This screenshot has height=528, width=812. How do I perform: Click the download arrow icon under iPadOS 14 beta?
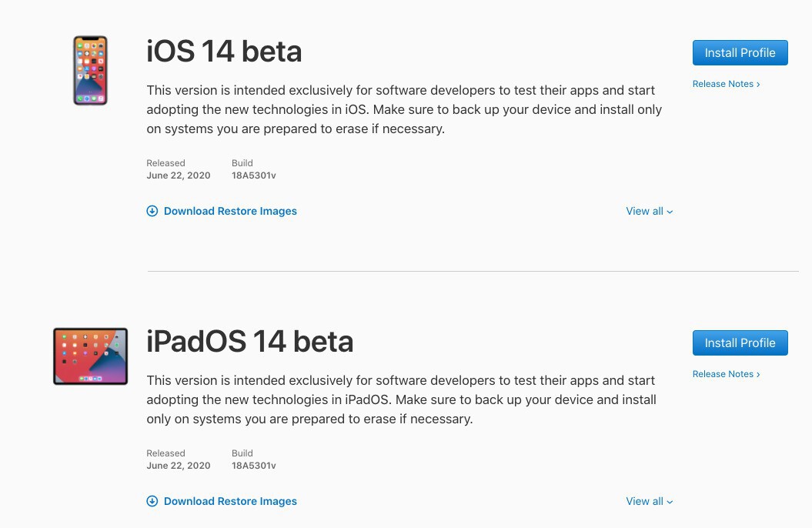(152, 501)
